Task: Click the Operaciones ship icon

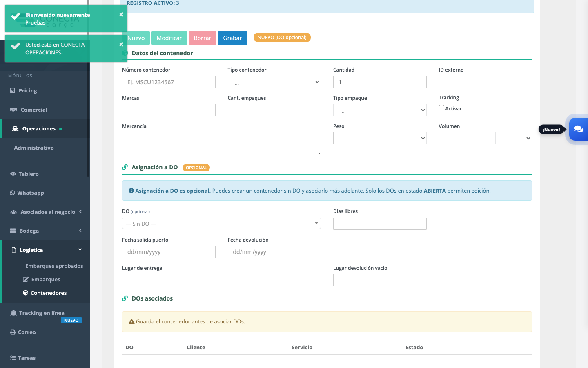Action: point(15,128)
